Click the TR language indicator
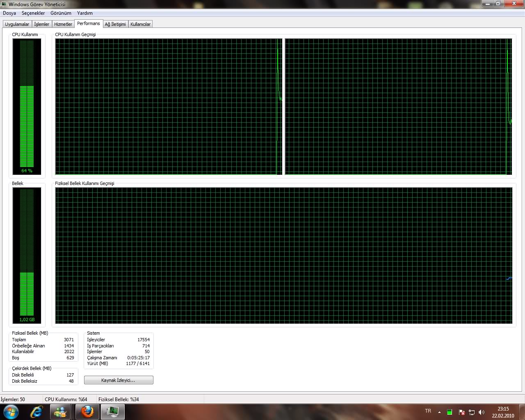 point(428,411)
